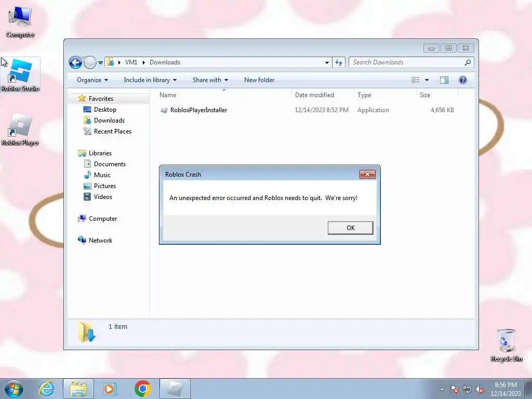
Task: Refresh the Downloads folder view
Action: pos(339,62)
